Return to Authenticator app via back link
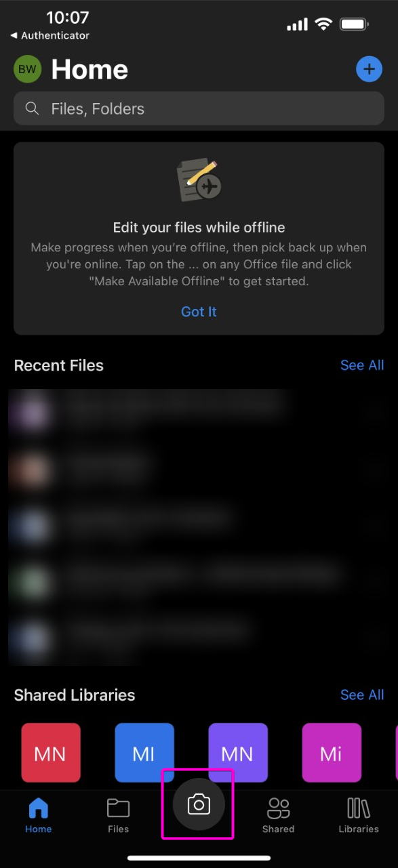 [49, 35]
